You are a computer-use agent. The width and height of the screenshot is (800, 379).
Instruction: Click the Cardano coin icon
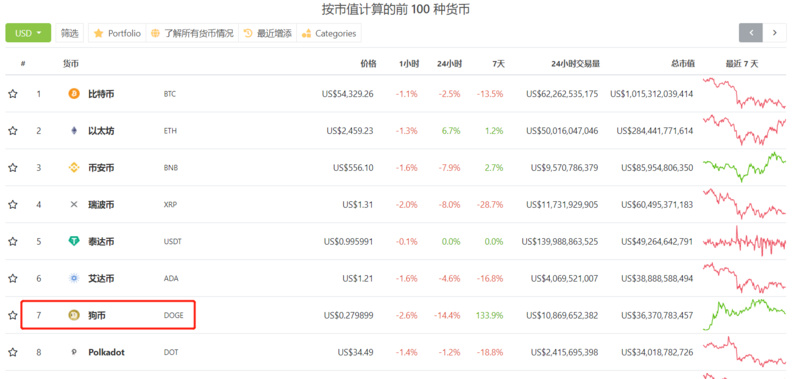(x=74, y=279)
